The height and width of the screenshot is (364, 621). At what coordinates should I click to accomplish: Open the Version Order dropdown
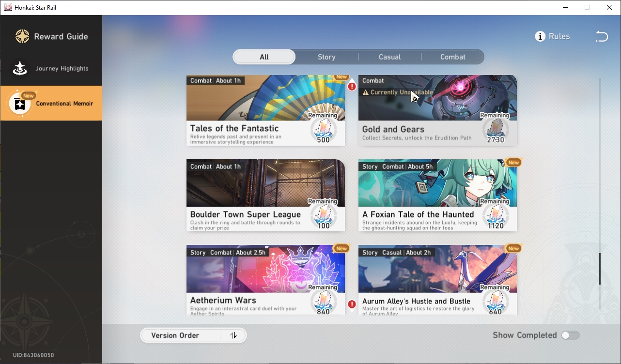(x=180, y=335)
